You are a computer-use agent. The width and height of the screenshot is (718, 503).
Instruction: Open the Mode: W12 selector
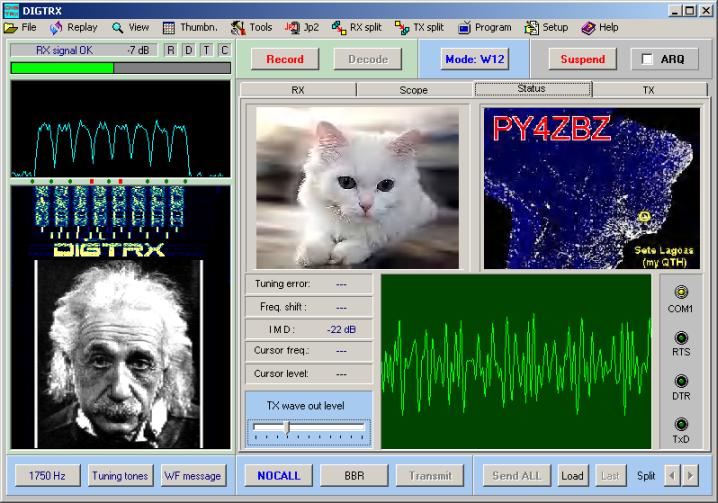(475, 59)
